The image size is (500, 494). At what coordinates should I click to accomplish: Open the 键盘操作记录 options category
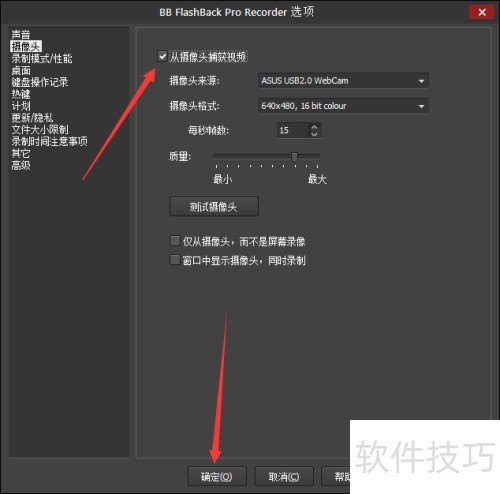coord(40,82)
